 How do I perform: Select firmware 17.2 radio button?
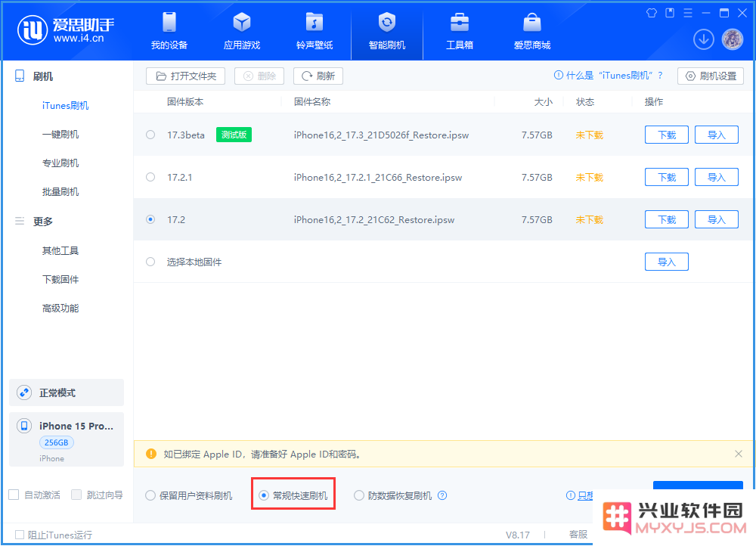click(150, 219)
